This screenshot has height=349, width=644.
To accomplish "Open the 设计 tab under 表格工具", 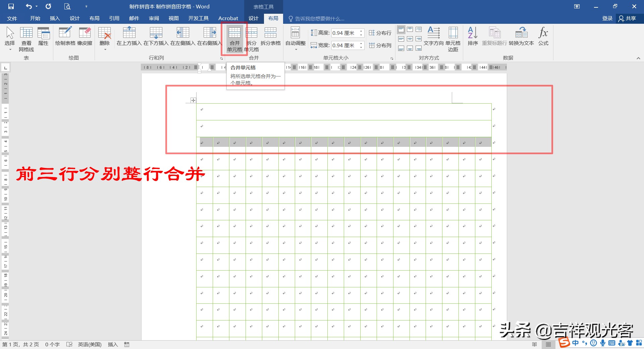I will (x=253, y=18).
